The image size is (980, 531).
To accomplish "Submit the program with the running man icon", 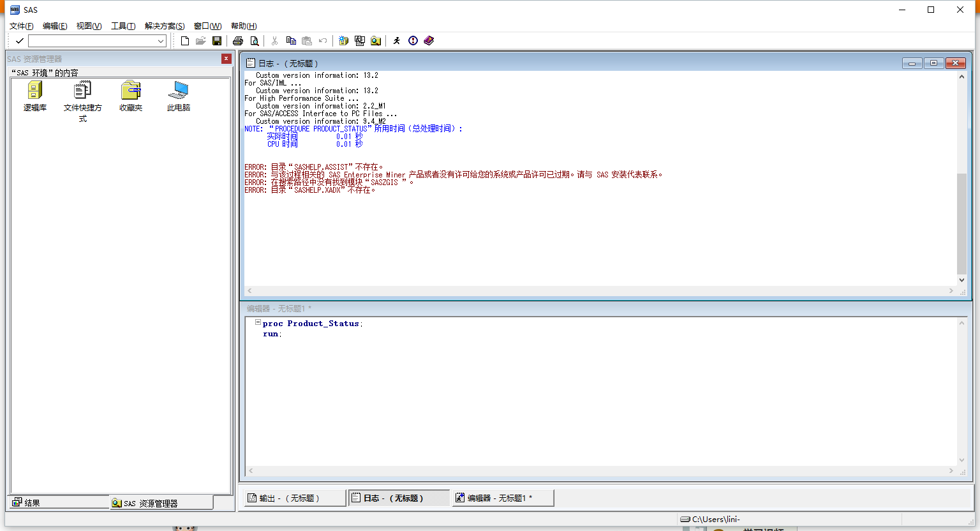I will coord(397,41).
